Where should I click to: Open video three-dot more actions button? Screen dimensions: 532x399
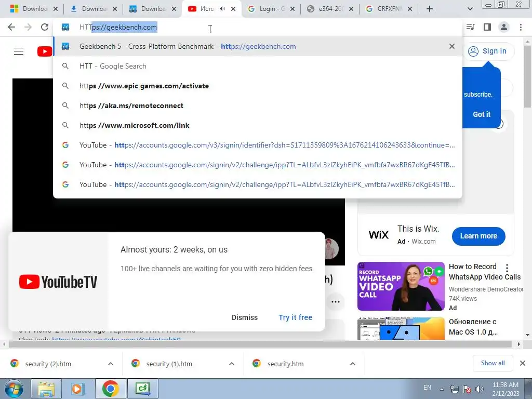[x=336, y=302]
